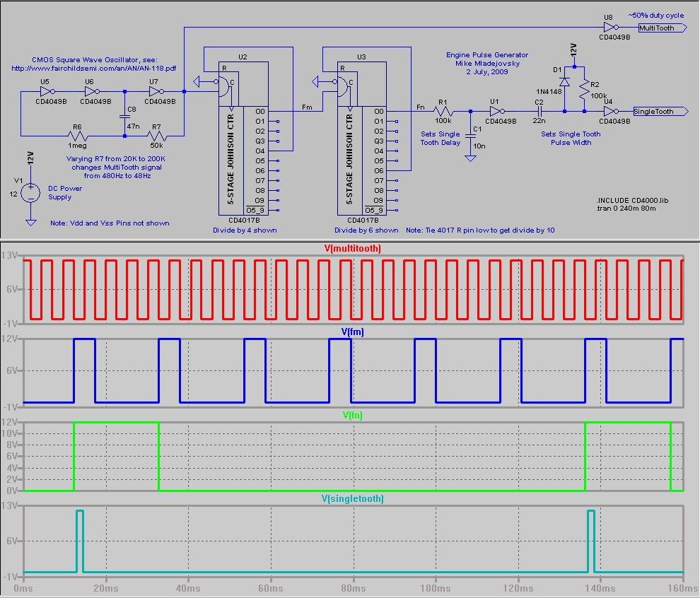
Task: Click the "Sets Single Tooth Delay" comment
Action: click(x=441, y=139)
